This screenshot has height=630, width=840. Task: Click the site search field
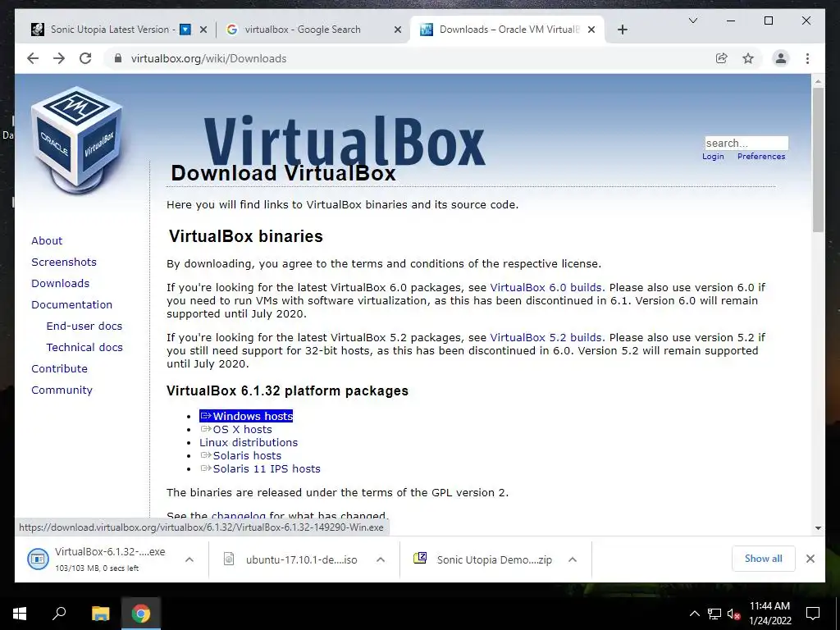(746, 143)
